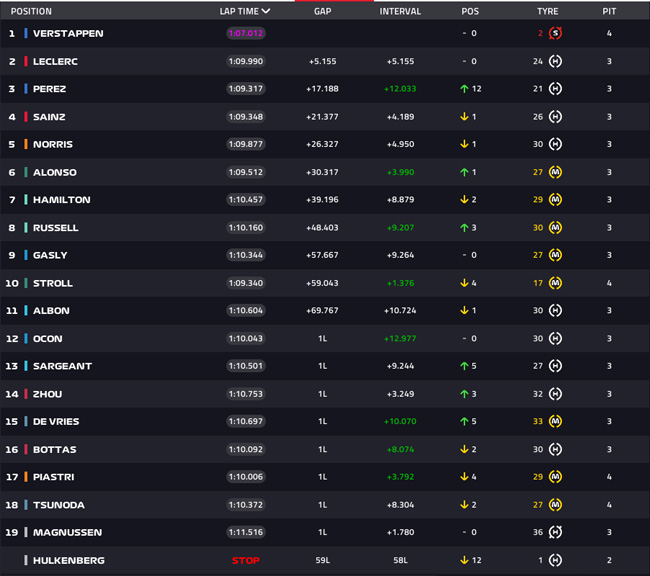Select driver name DE VRIES
The width and height of the screenshot is (650, 576).
pos(56,421)
